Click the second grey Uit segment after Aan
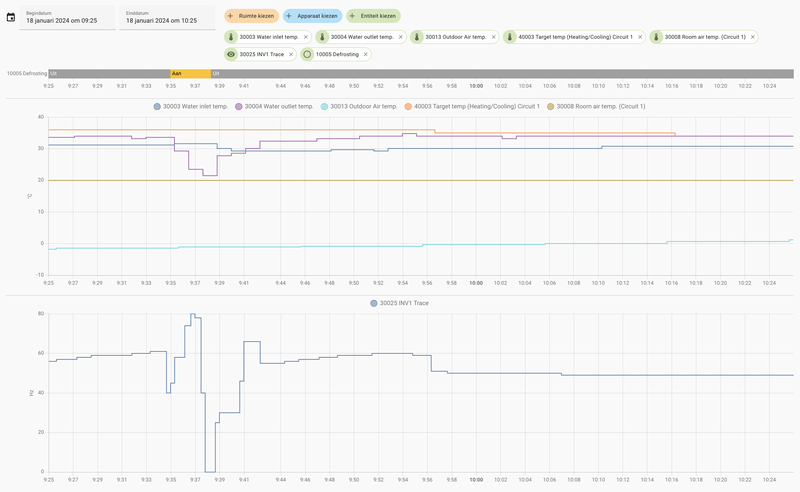Image resolution: width=800 pixels, height=492 pixels. pos(502,73)
